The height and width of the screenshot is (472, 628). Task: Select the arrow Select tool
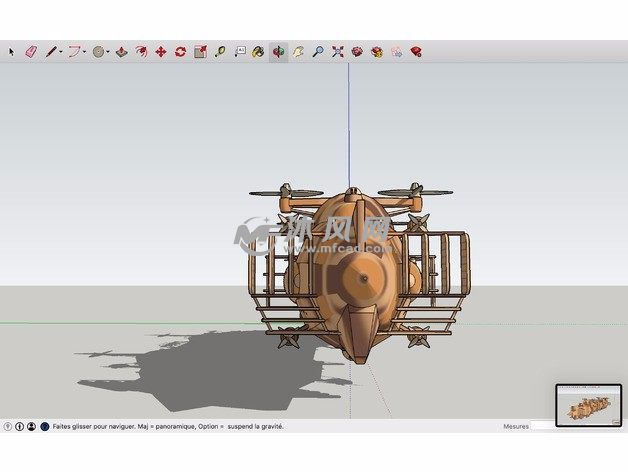pyautogui.click(x=12, y=51)
